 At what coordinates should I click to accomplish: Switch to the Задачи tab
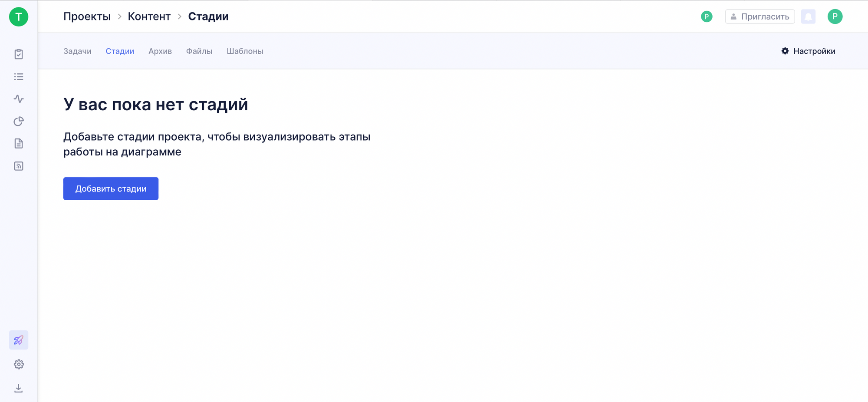point(77,51)
